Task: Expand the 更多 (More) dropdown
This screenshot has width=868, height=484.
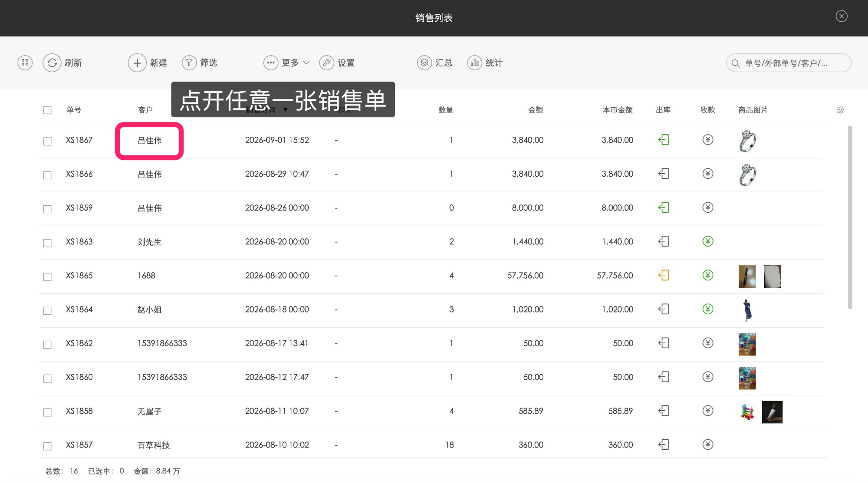Action: click(286, 63)
